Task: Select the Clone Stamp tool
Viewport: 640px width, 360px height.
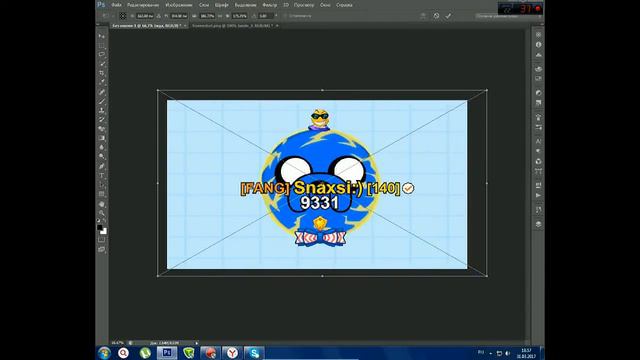Action: (x=101, y=110)
